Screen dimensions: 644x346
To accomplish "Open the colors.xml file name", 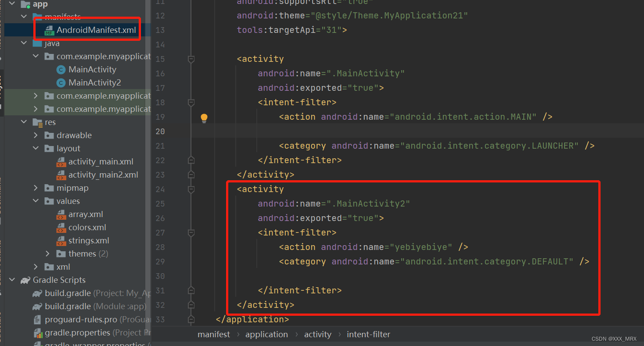I will pyautogui.click(x=87, y=228).
